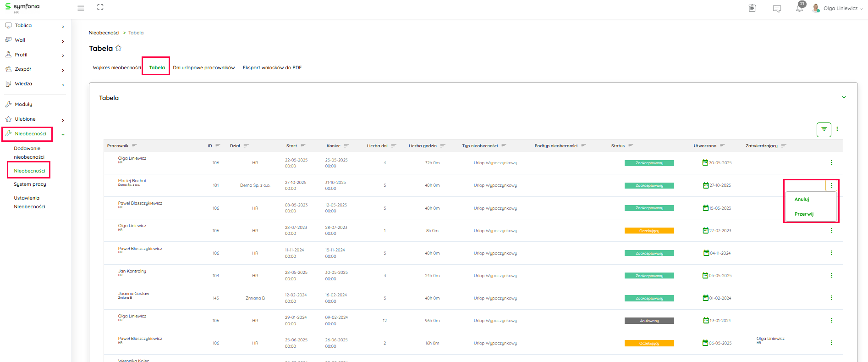This screenshot has height=362, width=868.
Task: Switch to Wykres nieobecności tab
Action: [116, 67]
